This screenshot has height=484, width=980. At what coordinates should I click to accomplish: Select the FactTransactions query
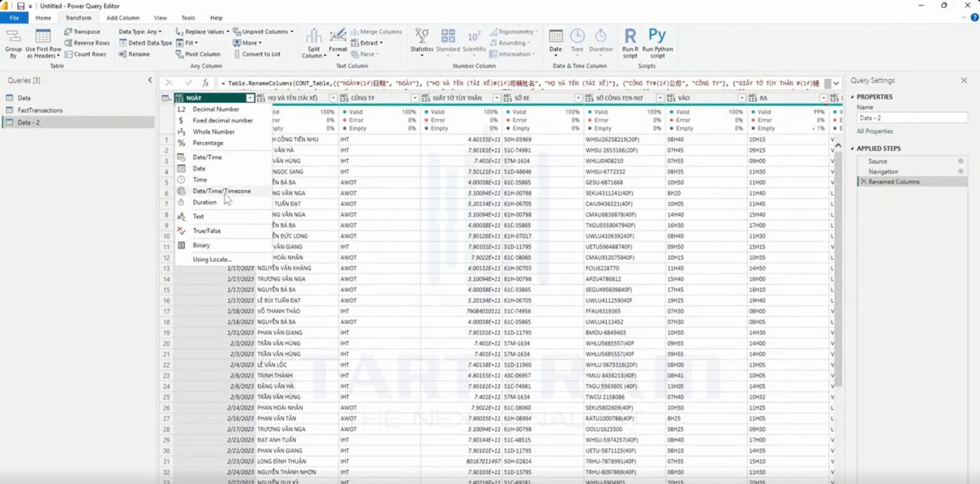point(40,110)
